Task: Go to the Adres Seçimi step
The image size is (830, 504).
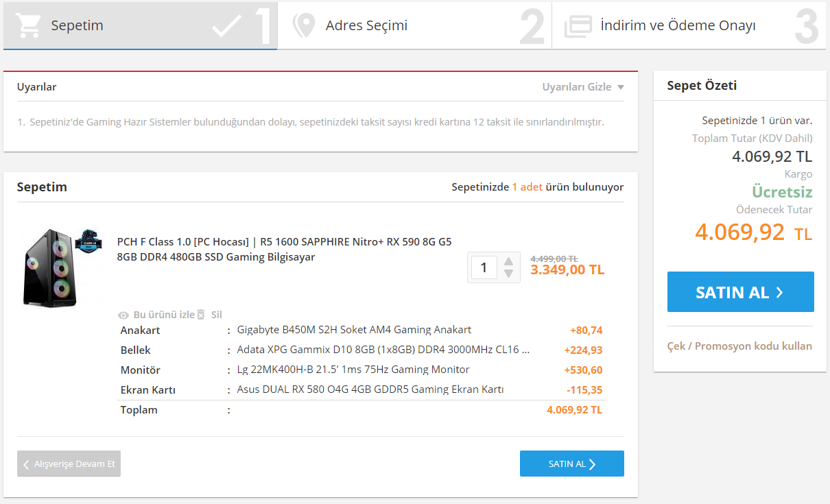Action: pos(414,25)
